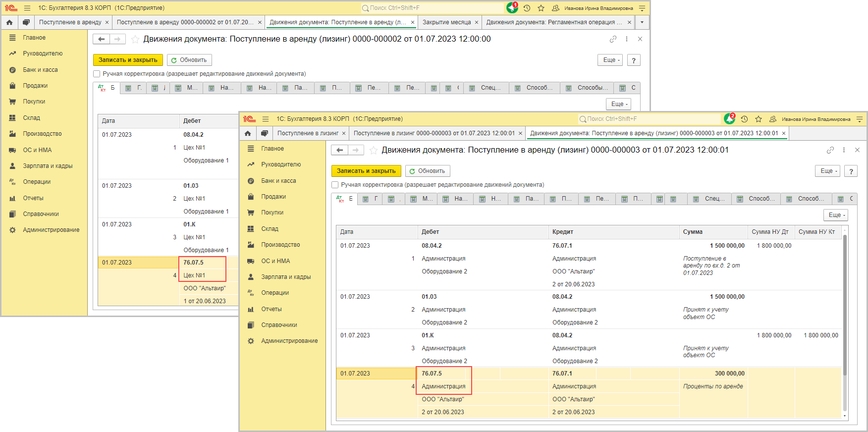Viewport: 868px width, 432px height.
Task: Add document 0000-000002 to favorites star
Action: [x=135, y=39]
